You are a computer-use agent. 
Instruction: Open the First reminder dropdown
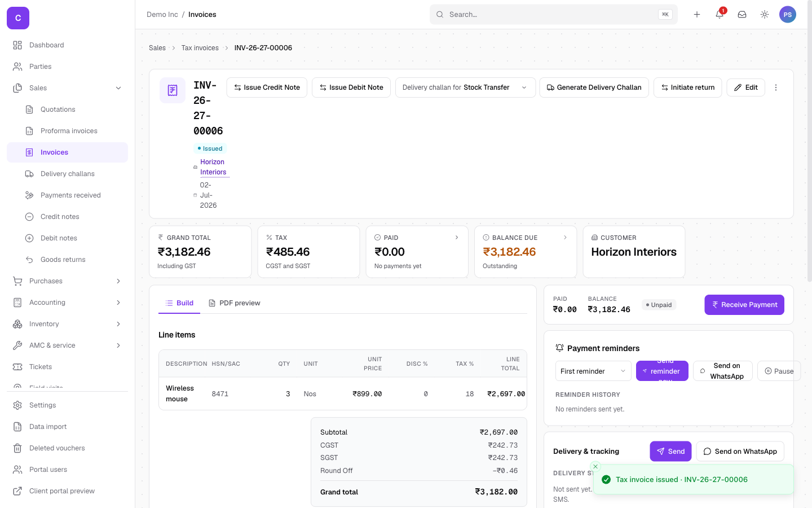coord(593,371)
